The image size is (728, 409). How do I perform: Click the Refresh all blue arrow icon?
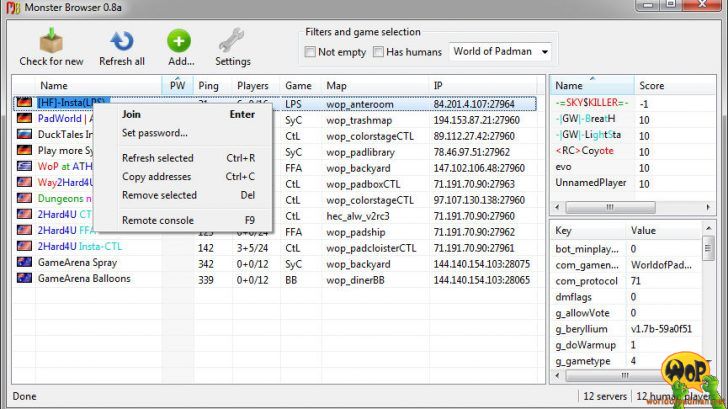pos(122,41)
